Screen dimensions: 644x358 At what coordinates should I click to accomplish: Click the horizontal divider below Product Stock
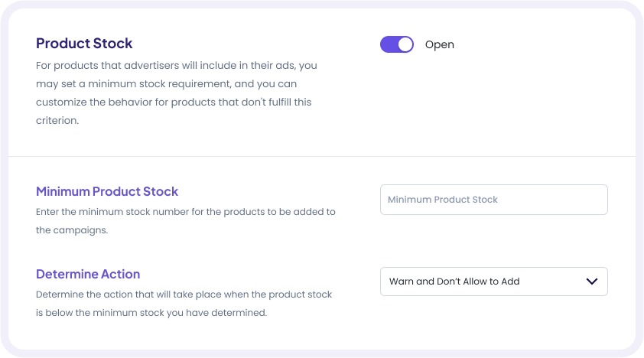(321, 157)
